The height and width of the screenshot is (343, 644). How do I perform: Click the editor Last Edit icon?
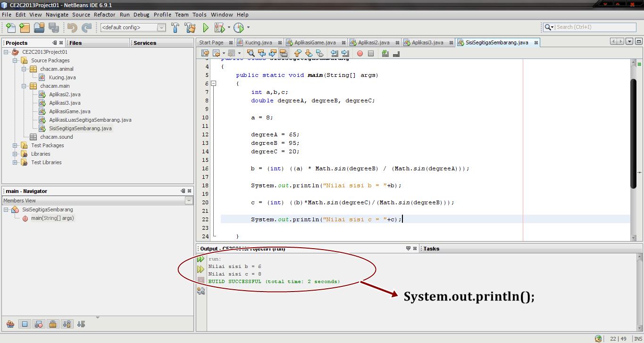point(205,53)
